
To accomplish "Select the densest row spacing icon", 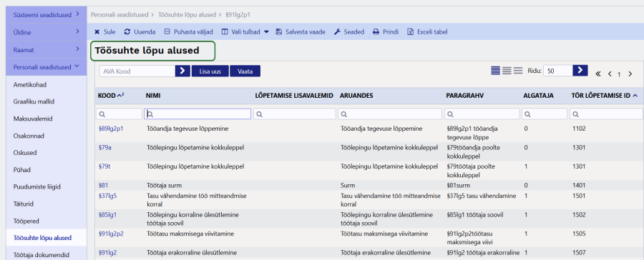I will (x=496, y=71).
